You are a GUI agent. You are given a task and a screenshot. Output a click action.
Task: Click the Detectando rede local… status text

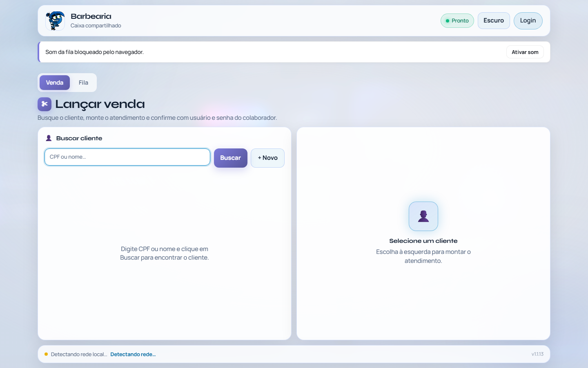coord(79,355)
